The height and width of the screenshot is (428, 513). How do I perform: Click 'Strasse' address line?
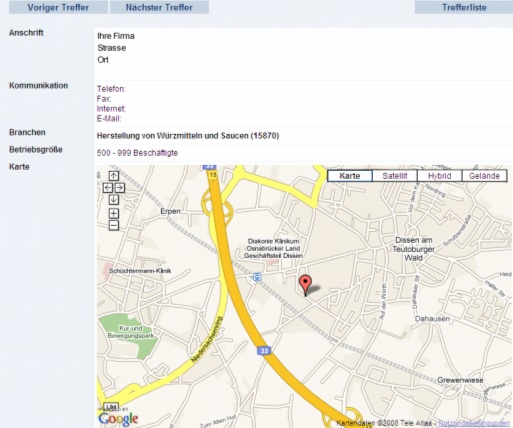(x=112, y=48)
